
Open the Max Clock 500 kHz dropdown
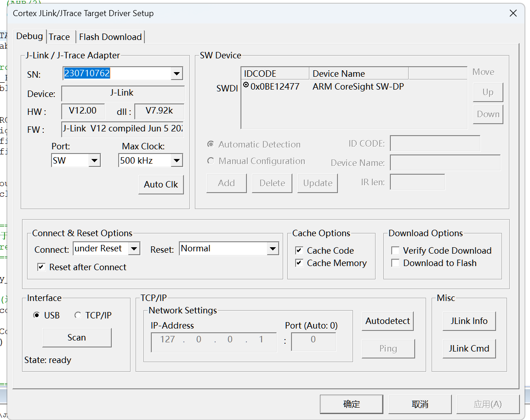177,160
